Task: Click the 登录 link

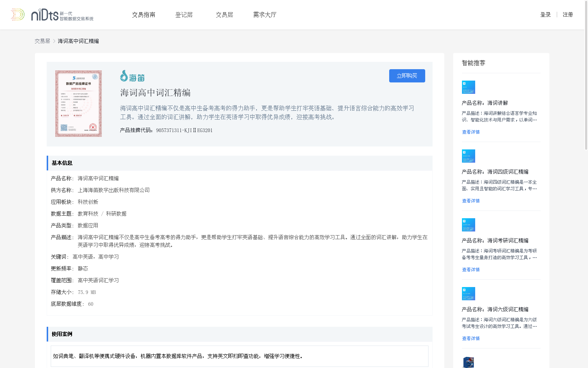Action: tap(545, 15)
